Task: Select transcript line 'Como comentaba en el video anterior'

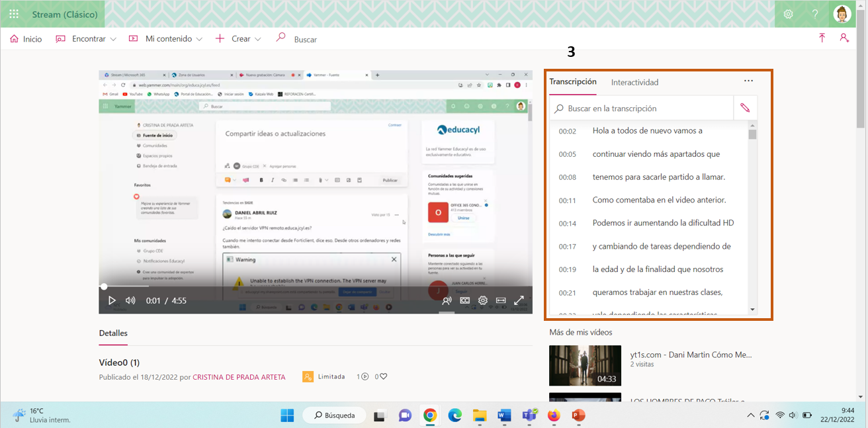Action: 660,200
